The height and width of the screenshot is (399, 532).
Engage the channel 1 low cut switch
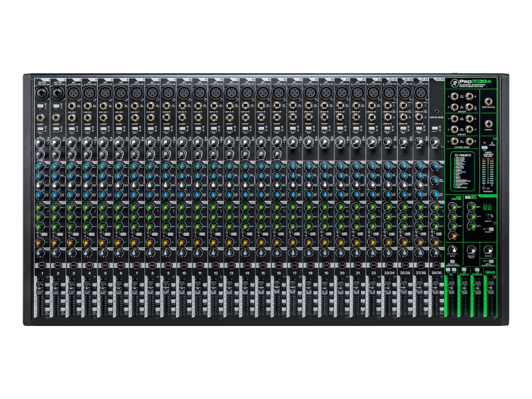pos(41,128)
